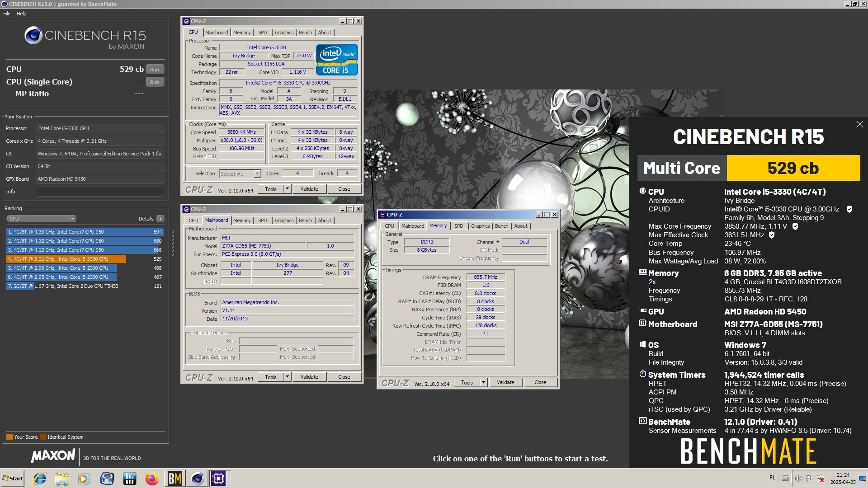Screen dimensions: 868x488
Task: Open Tools arrow in CPU-Z Mainboard window
Action: (287, 377)
